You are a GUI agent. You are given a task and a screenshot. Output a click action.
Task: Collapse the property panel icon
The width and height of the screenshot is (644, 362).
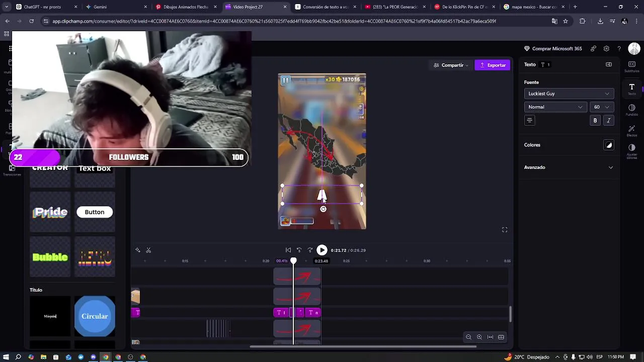click(609, 64)
